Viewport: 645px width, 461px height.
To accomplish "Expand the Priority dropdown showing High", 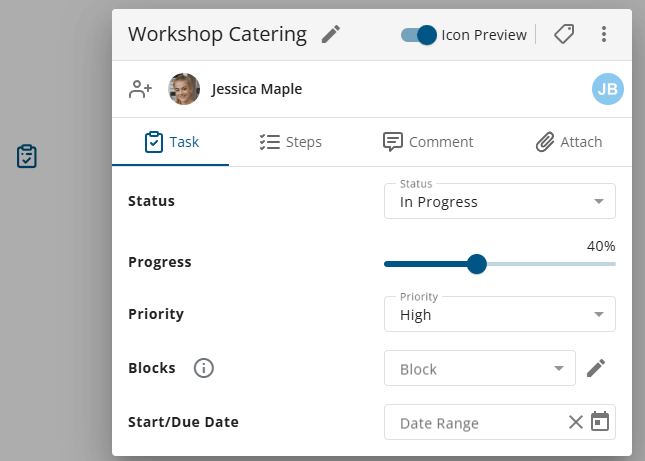I will [x=500, y=315].
